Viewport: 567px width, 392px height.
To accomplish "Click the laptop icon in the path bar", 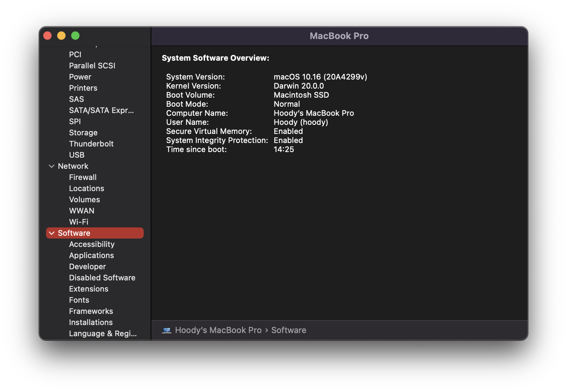I will pos(167,330).
